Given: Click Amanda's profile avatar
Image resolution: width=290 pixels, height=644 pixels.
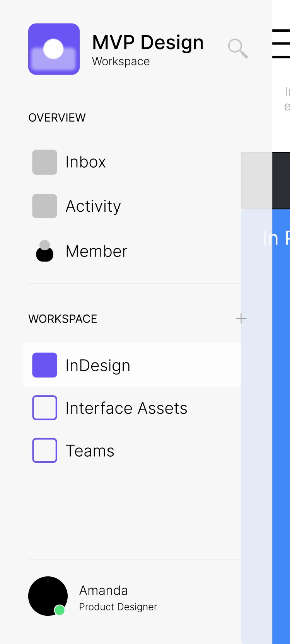Looking at the screenshot, I should click(48, 596).
